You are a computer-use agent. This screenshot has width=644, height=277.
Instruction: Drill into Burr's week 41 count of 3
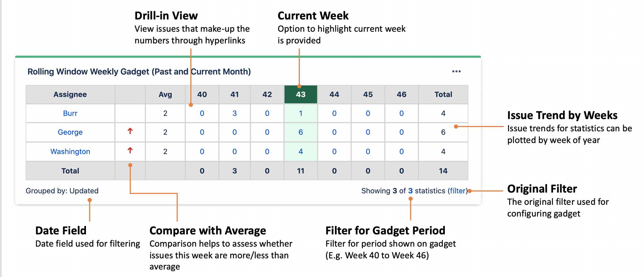(234, 113)
